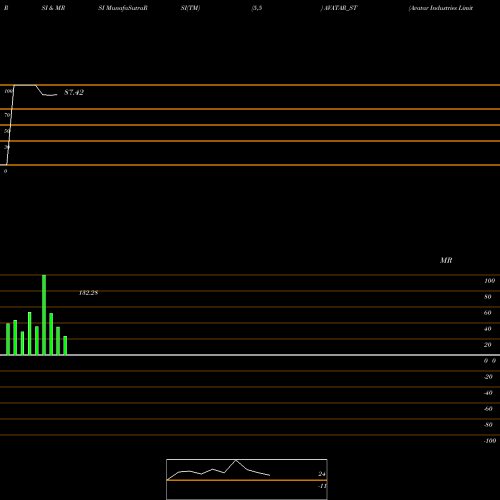The height and width of the screenshot is (500, 500).
Task: Click the -100 label on MR right axis
Action: pyautogui.click(x=490, y=441)
